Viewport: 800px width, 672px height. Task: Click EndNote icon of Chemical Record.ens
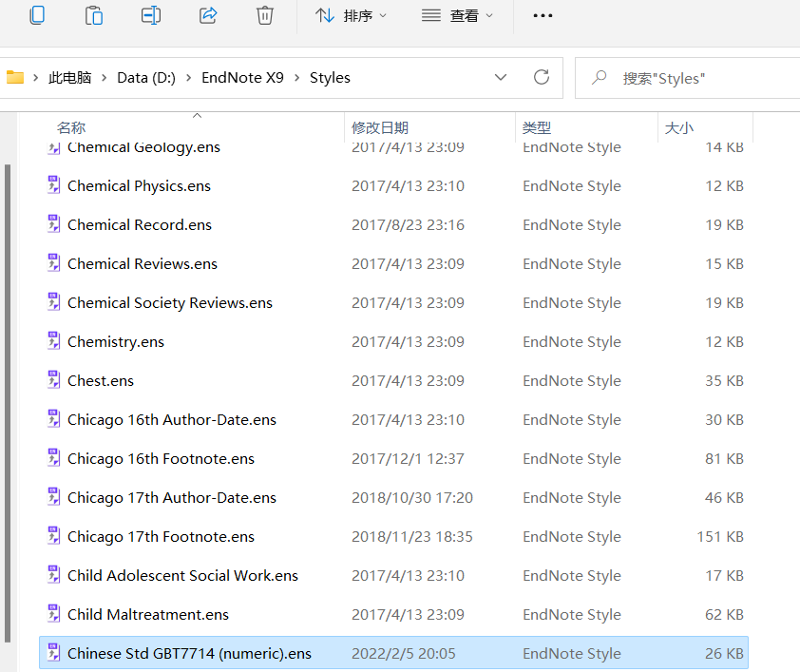click(53, 223)
